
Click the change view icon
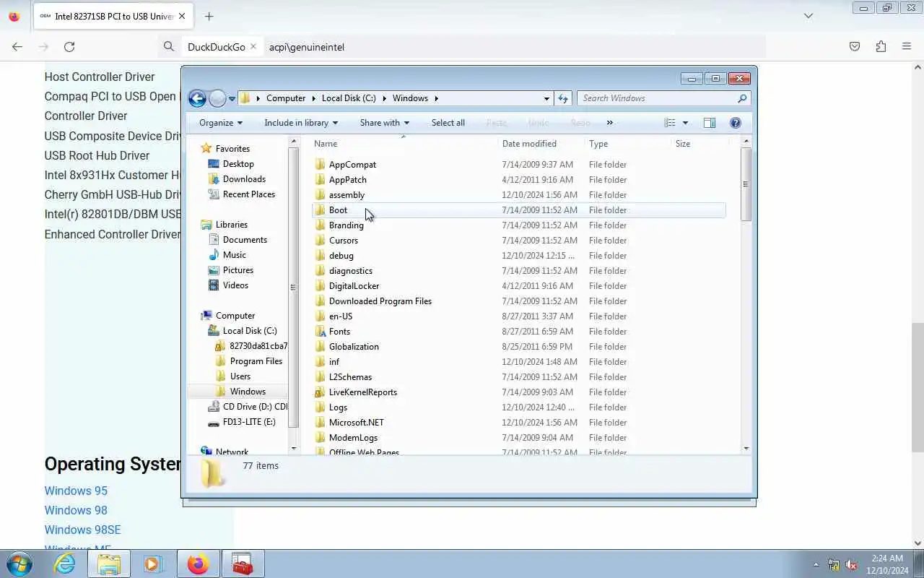click(x=670, y=123)
